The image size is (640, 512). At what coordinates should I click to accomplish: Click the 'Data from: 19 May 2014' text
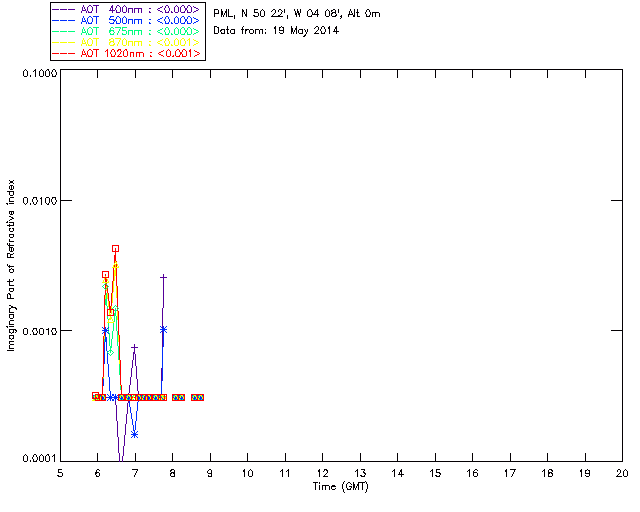coord(276,31)
